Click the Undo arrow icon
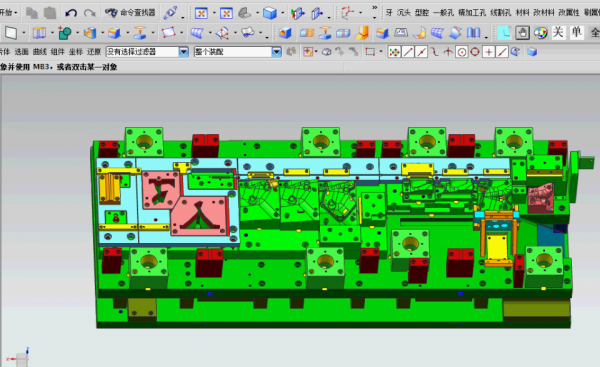This screenshot has width=600, height=367. click(71, 13)
